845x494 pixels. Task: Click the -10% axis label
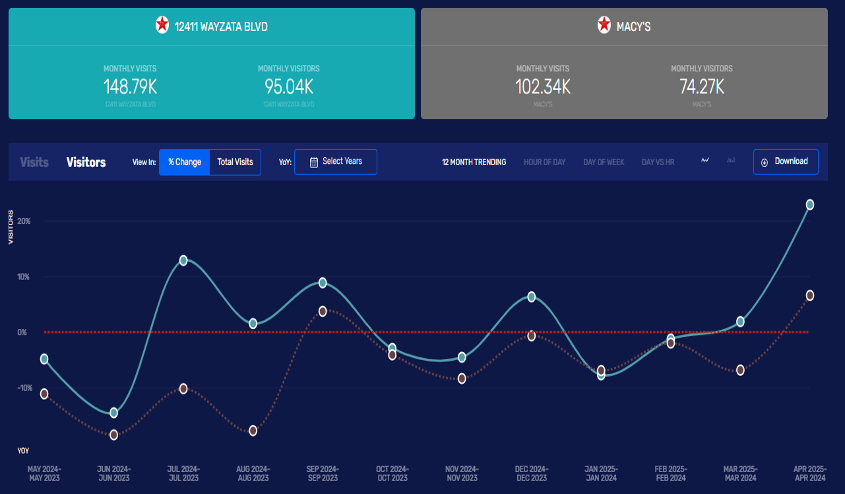pyautogui.click(x=25, y=388)
